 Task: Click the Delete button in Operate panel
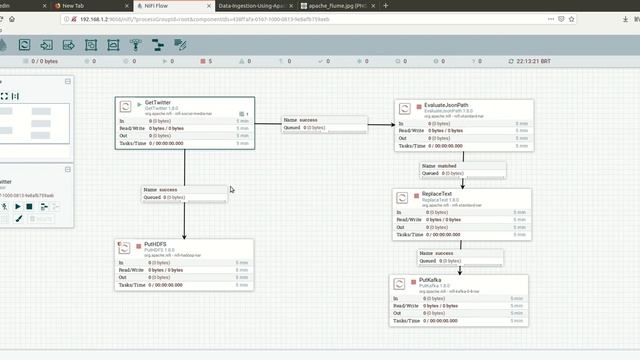(41, 219)
